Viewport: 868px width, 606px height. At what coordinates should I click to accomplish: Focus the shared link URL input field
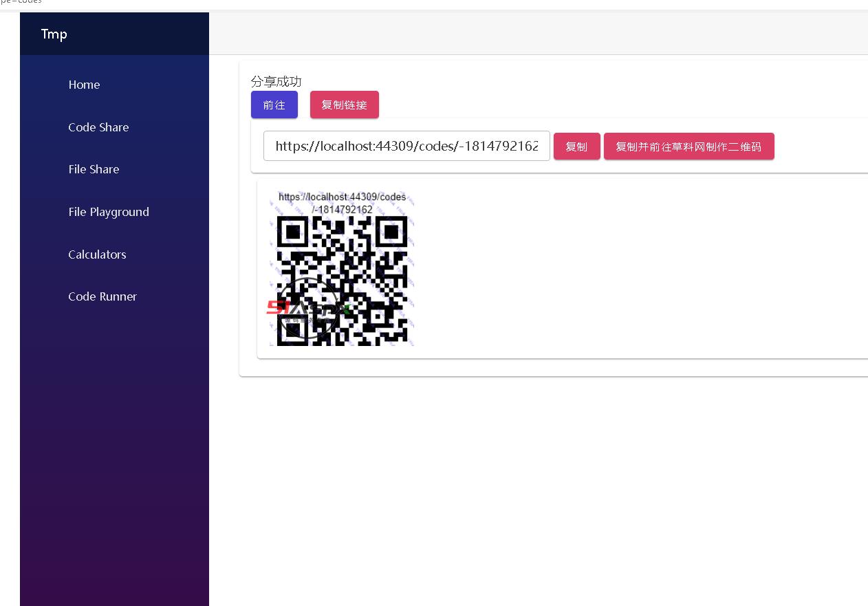point(406,146)
